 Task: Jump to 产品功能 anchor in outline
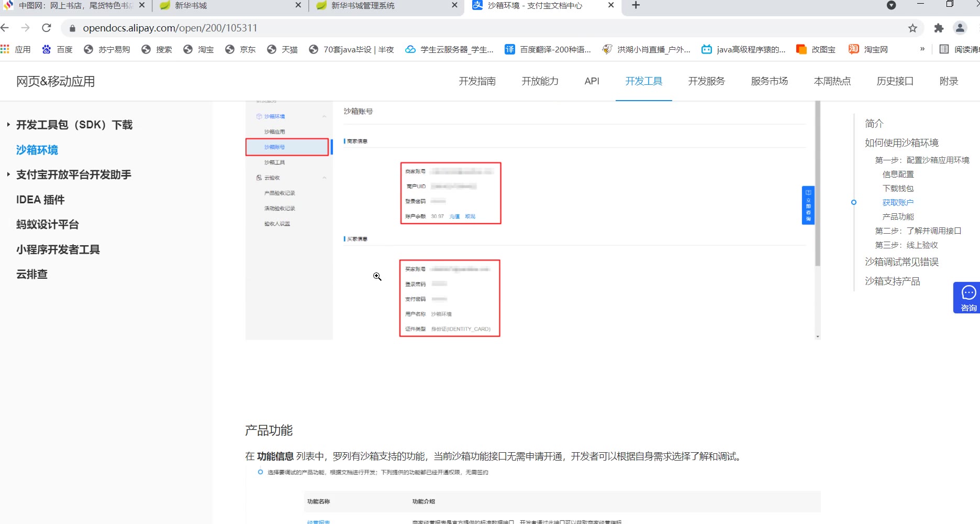click(x=898, y=216)
